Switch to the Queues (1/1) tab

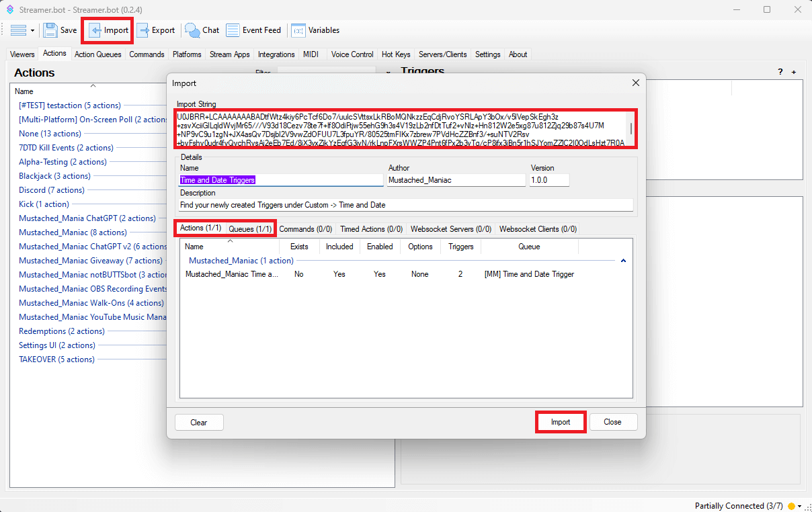(250, 229)
